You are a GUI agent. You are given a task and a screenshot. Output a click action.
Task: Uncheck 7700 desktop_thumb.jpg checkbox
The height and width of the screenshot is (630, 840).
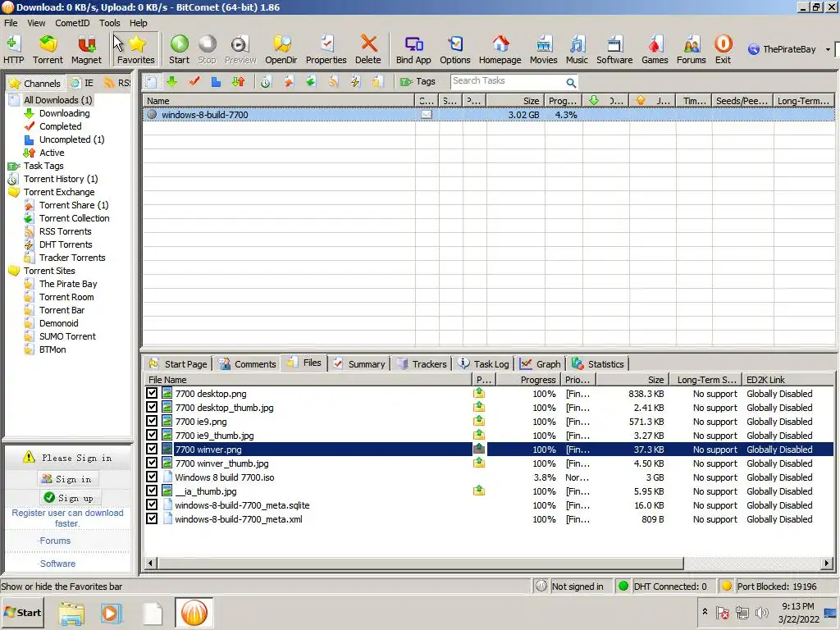point(152,407)
